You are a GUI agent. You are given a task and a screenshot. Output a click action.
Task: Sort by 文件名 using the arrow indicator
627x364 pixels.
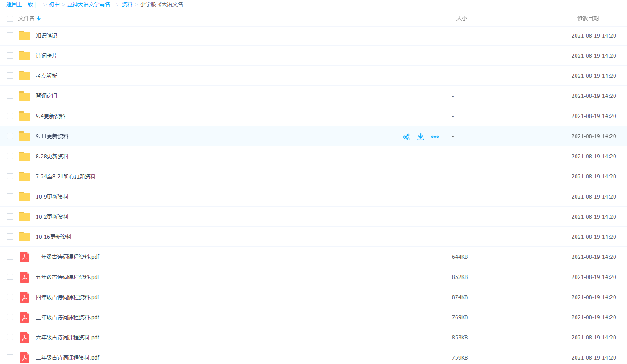click(x=39, y=18)
